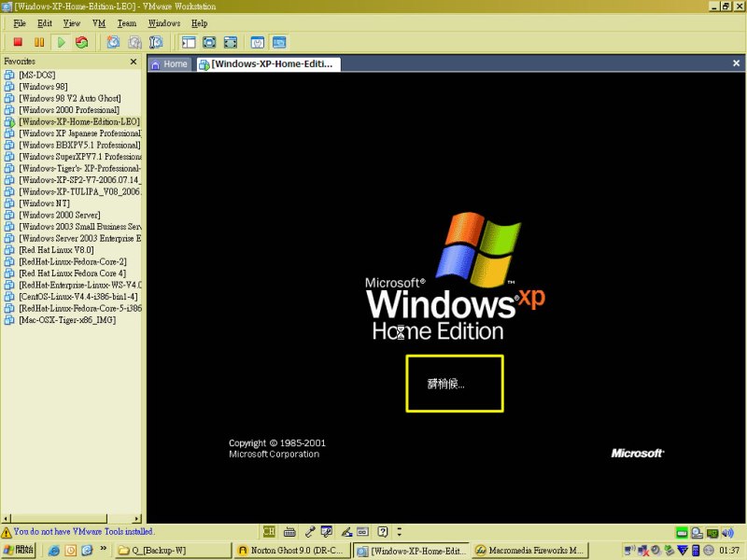Click the speaker sound device icon in VMware status bar
This screenshot has height=560, width=747.
point(727,532)
